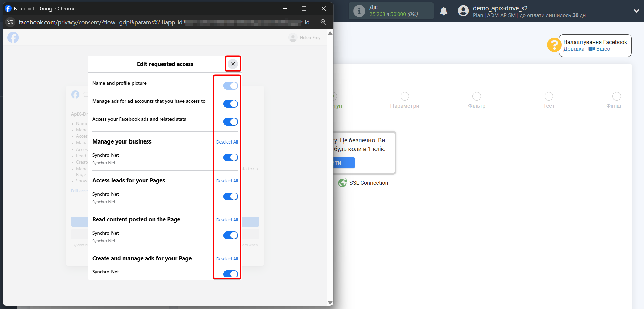The image size is (644, 309).
Task: Open the Відео help link
Action: pos(600,49)
